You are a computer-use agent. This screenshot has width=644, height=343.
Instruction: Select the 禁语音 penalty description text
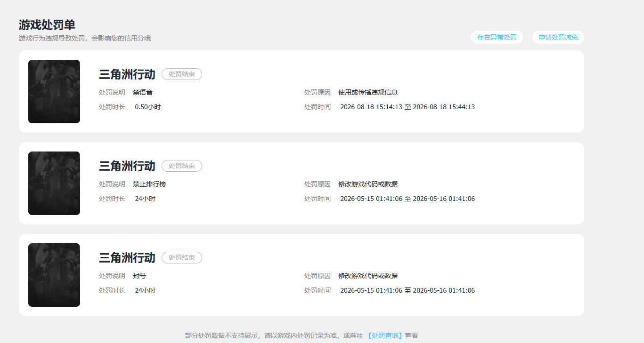click(143, 92)
